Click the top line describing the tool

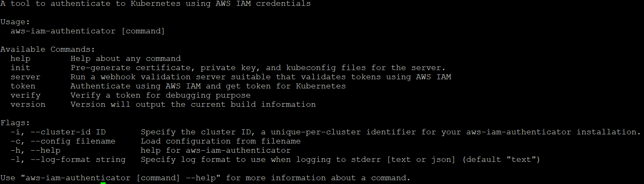(155, 4)
